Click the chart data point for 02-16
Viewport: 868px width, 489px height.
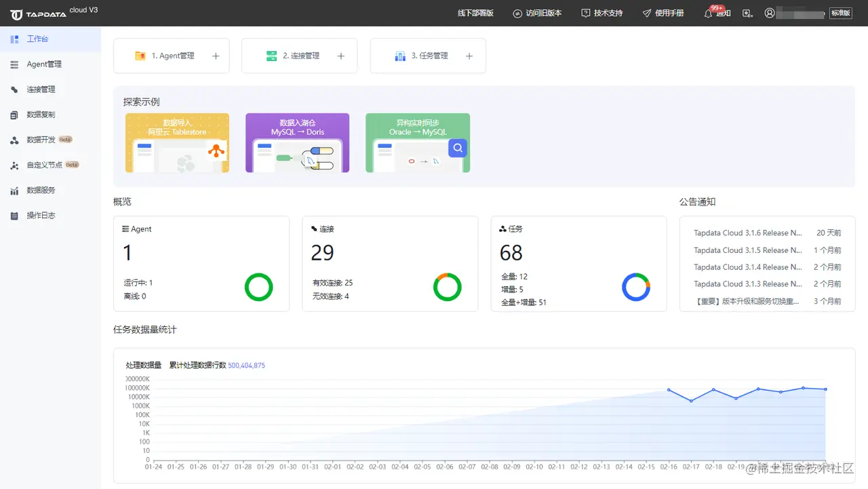[x=669, y=390]
